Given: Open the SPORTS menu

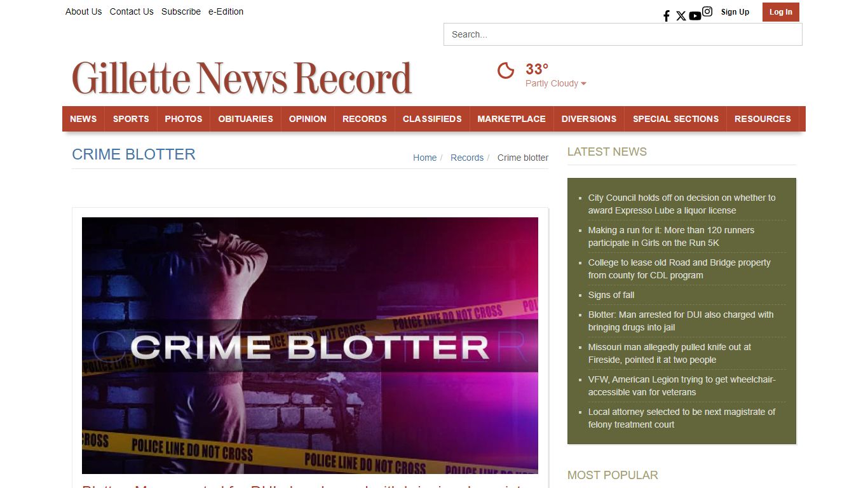Looking at the screenshot, I should click(x=131, y=119).
